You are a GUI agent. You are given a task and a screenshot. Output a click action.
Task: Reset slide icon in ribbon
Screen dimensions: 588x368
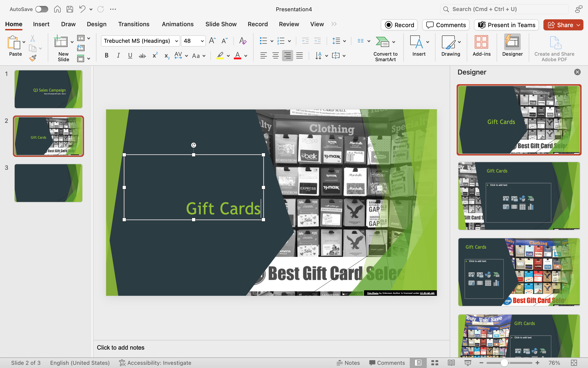81,48
